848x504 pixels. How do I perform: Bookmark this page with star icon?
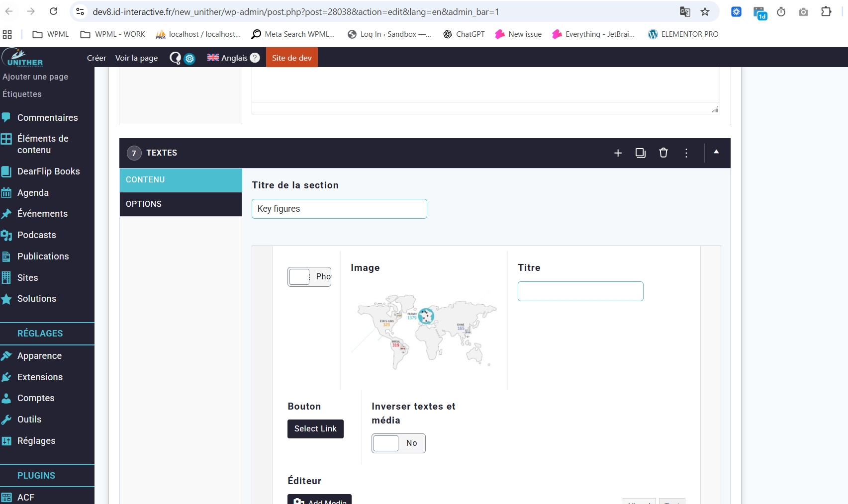coord(705,12)
